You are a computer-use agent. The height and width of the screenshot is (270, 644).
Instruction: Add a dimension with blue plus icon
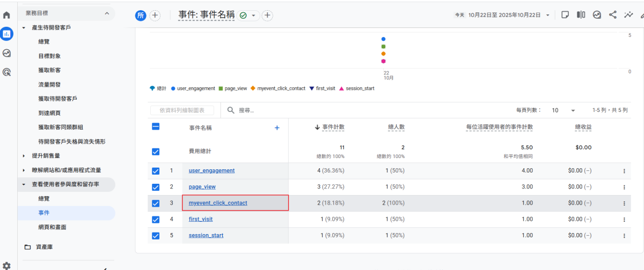pos(277,128)
